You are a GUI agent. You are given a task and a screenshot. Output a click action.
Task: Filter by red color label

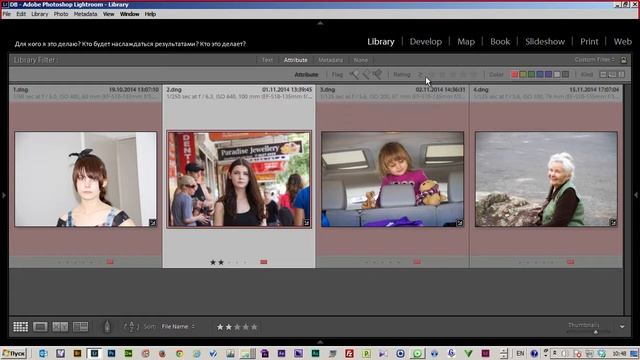click(515, 75)
